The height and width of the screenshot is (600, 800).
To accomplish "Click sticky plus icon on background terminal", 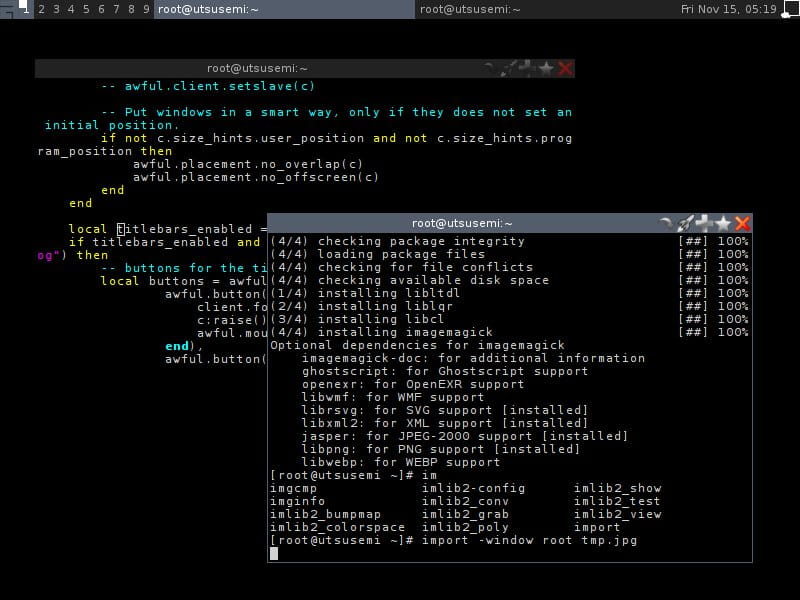I will coord(528,68).
